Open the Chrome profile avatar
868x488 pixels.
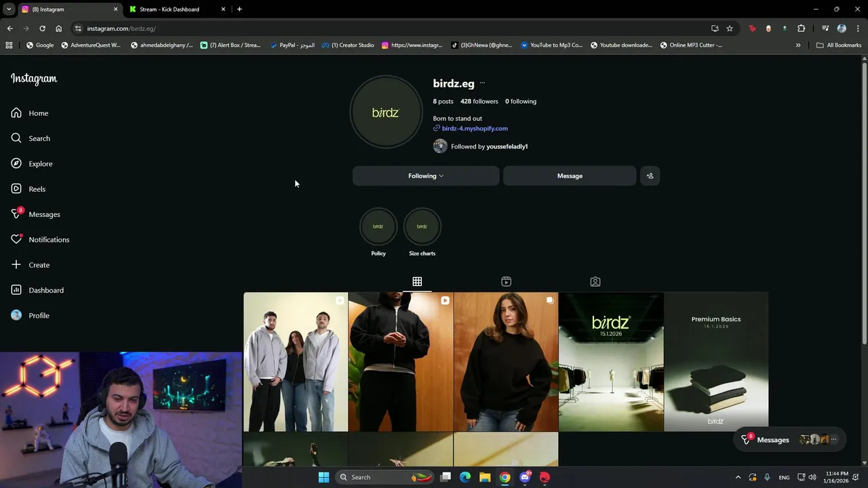(842, 28)
